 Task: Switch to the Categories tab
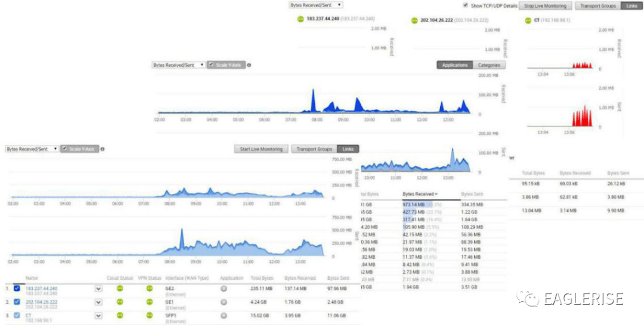coord(489,65)
